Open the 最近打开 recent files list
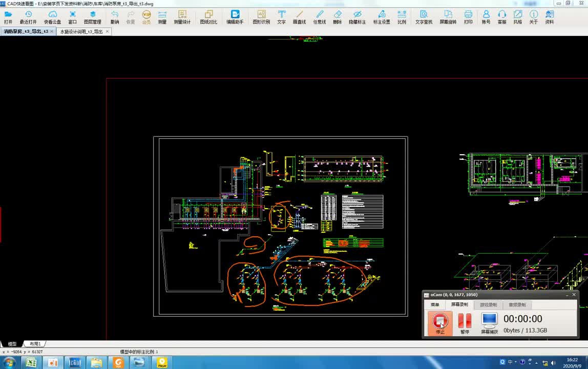The width and height of the screenshot is (588, 369). 28,17
